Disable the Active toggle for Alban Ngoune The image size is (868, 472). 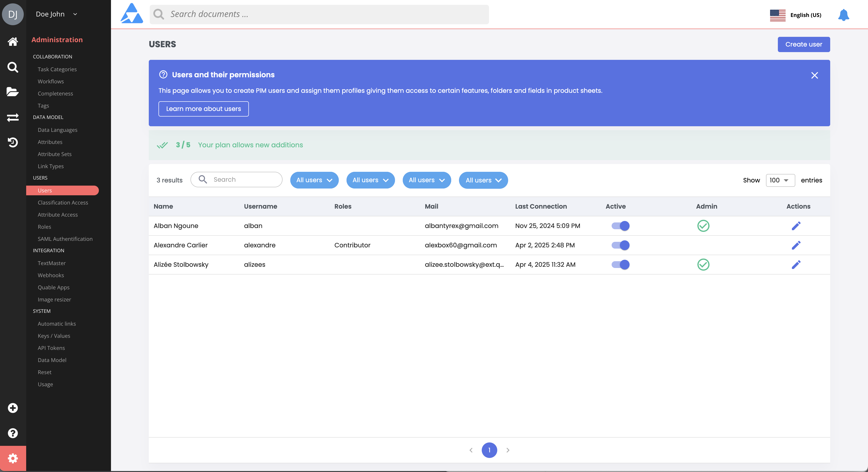click(620, 226)
